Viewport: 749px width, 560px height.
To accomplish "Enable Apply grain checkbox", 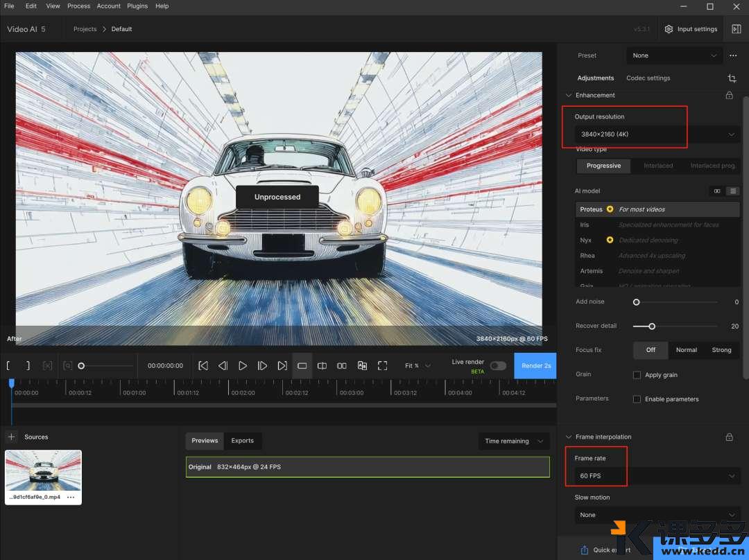I will [637, 375].
